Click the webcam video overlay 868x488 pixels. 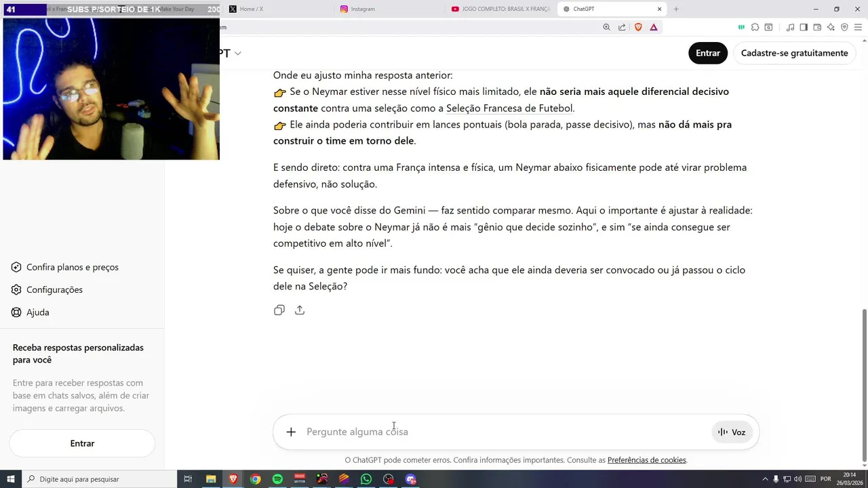coord(111,89)
